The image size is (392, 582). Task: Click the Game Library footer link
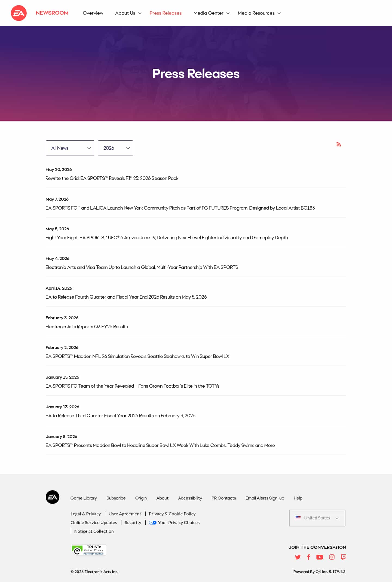[x=84, y=498]
